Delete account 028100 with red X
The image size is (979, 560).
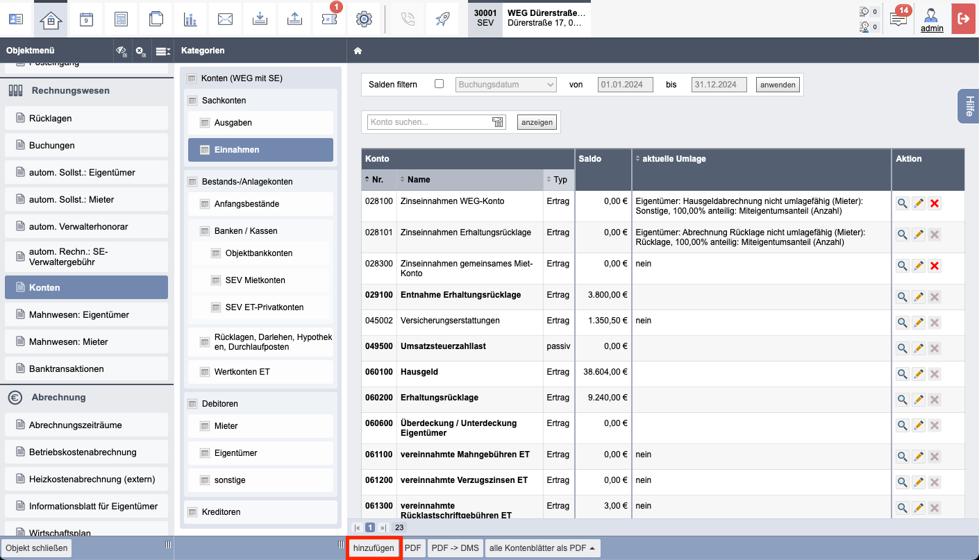point(935,203)
